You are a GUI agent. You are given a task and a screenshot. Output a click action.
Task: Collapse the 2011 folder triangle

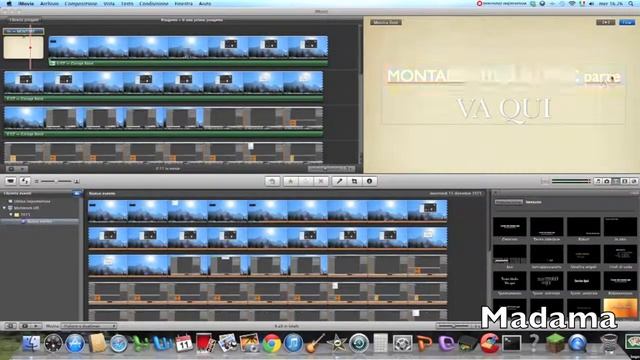11,214
